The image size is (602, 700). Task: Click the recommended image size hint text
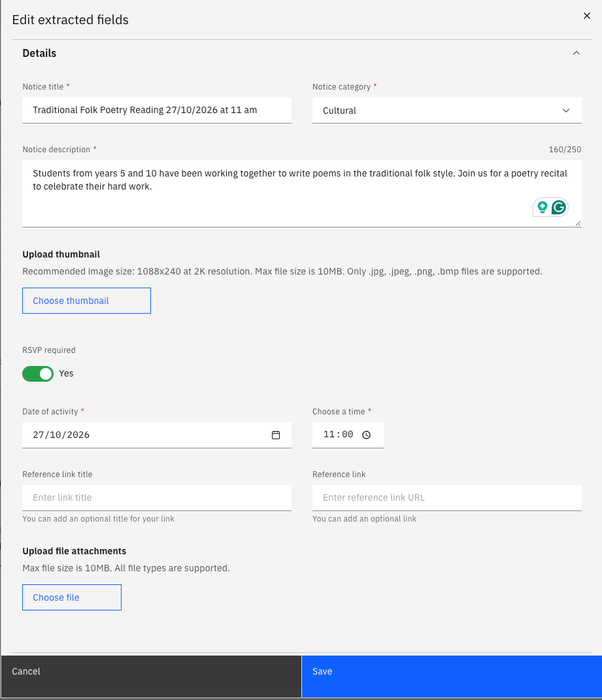(x=282, y=271)
